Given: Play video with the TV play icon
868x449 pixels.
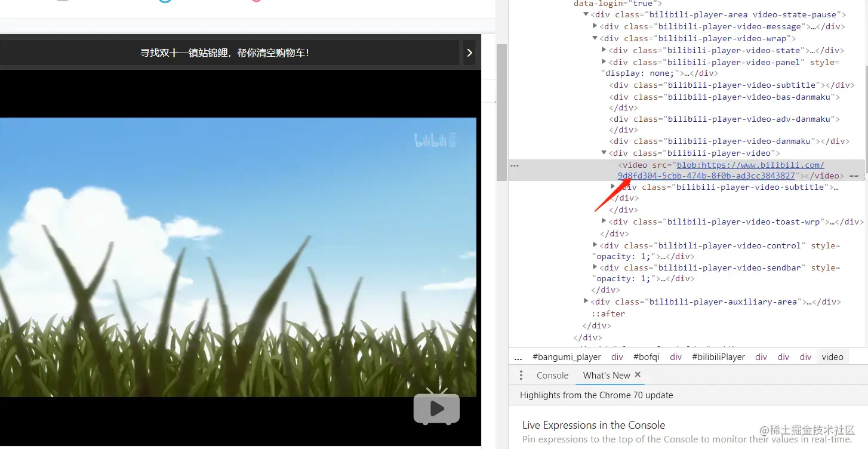Looking at the screenshot, I should click(437, 408).
